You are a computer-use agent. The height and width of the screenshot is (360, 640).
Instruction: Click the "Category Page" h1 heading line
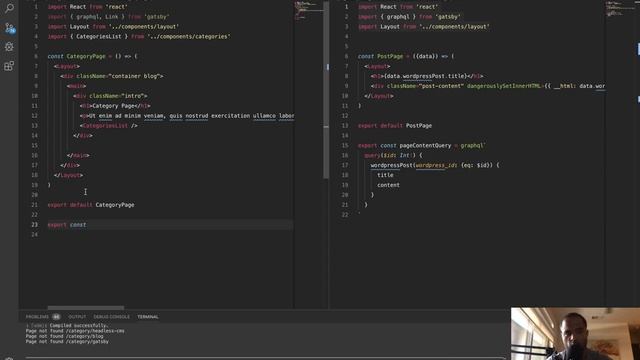point(115,106)
